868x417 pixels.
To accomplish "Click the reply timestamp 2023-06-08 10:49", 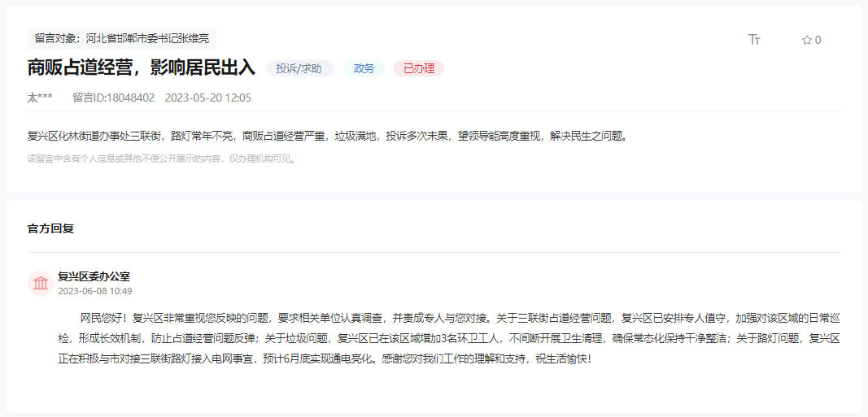I will [95, 291].
